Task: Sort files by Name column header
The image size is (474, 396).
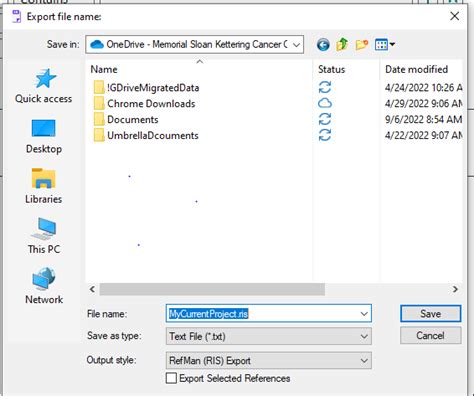Action: [x=104, y=69]
